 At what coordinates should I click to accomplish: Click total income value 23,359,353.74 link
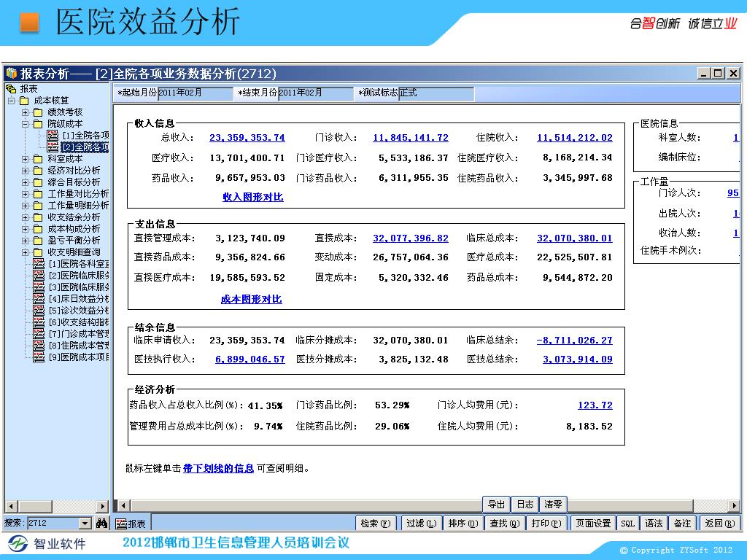click(247, 138)
